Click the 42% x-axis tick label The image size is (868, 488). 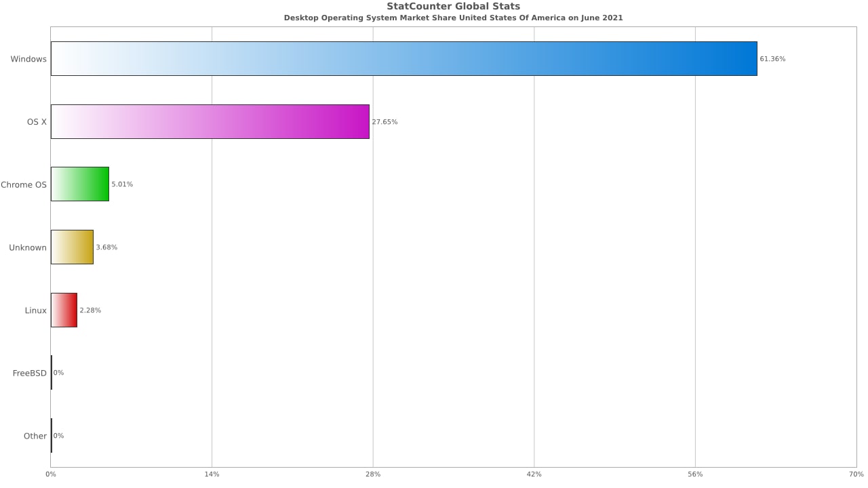pyautogui.click(x=534, y=474)
